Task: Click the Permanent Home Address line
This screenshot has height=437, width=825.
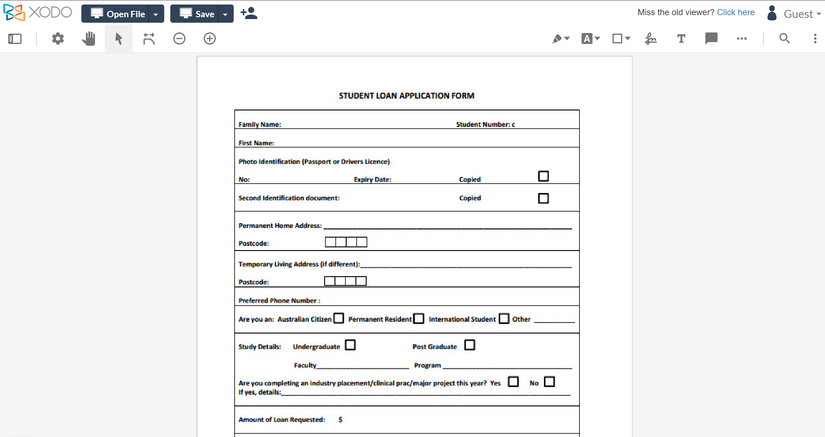Action: click(447, 227)
